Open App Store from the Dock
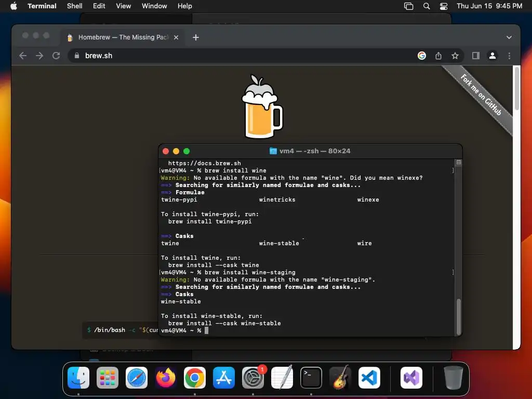 pos(224,378)
